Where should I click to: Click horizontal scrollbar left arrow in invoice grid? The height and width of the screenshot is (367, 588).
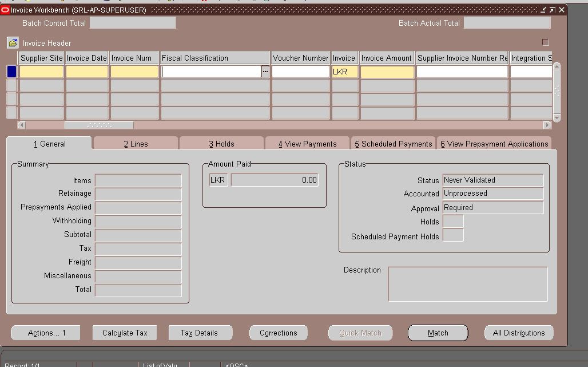pos(21,125)
